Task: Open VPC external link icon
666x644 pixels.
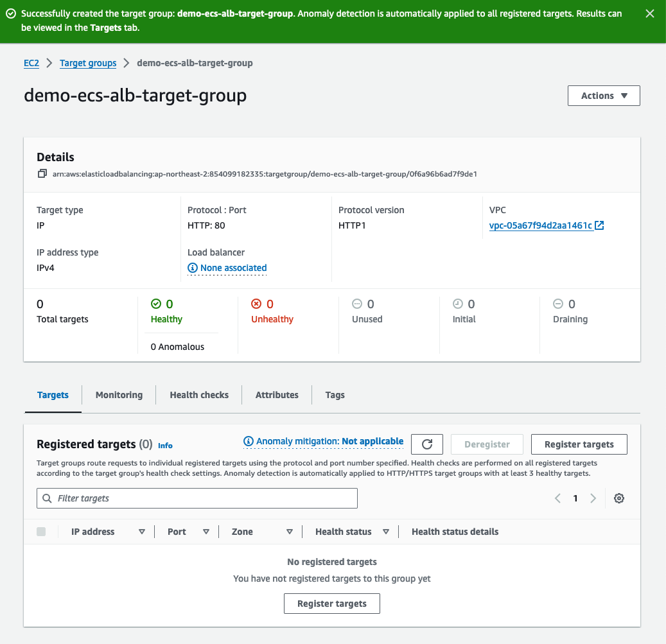Action: [x=599, y=225]
